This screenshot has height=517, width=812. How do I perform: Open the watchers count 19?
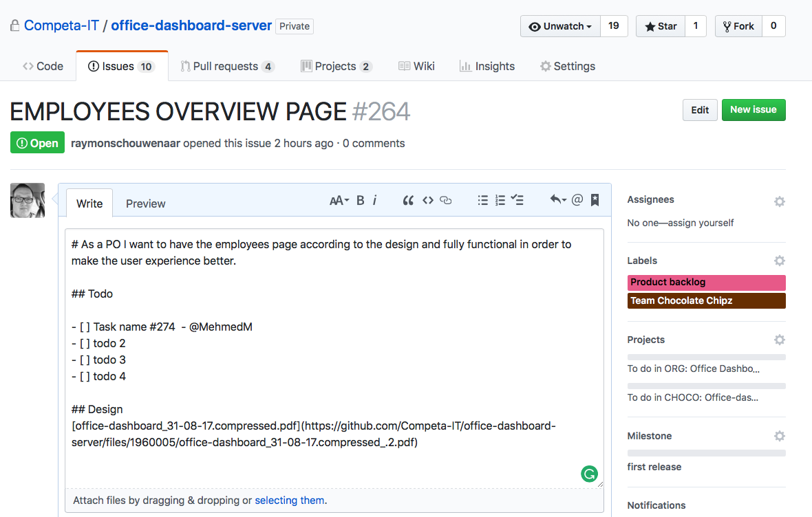pyautogui.click(x=614, y=26)
